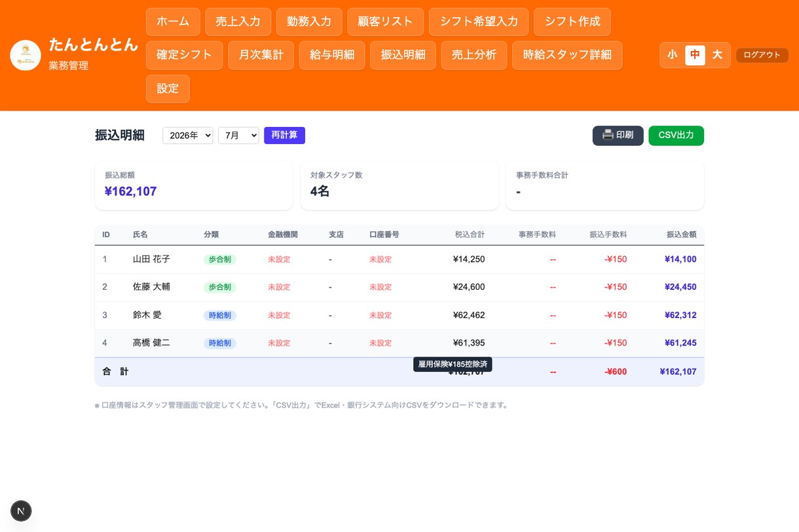
Task: Open シフト作成 page
Action: point(572,22)
